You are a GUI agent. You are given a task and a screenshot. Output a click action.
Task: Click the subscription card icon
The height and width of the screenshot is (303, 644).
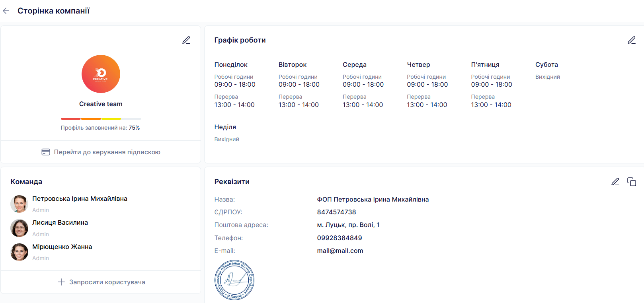(x=46, y=152)
